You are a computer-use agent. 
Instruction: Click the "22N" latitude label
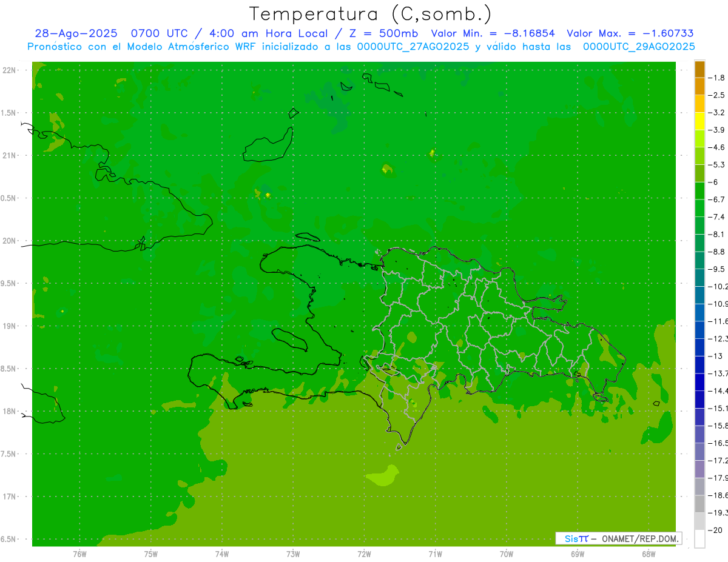click(10, 70)
